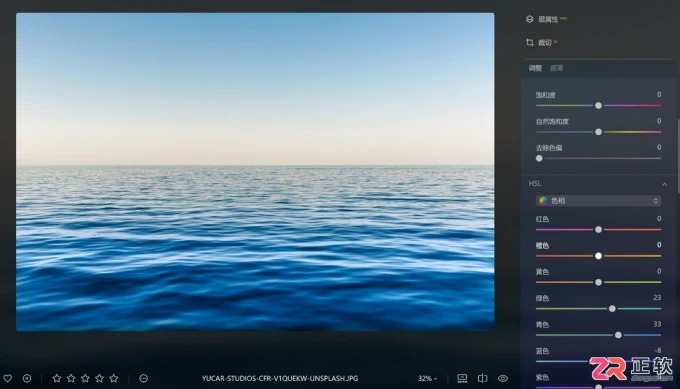The image size is (680, 389).
Task: Click the 层属性 layers icon
Action: pos(530,20)
